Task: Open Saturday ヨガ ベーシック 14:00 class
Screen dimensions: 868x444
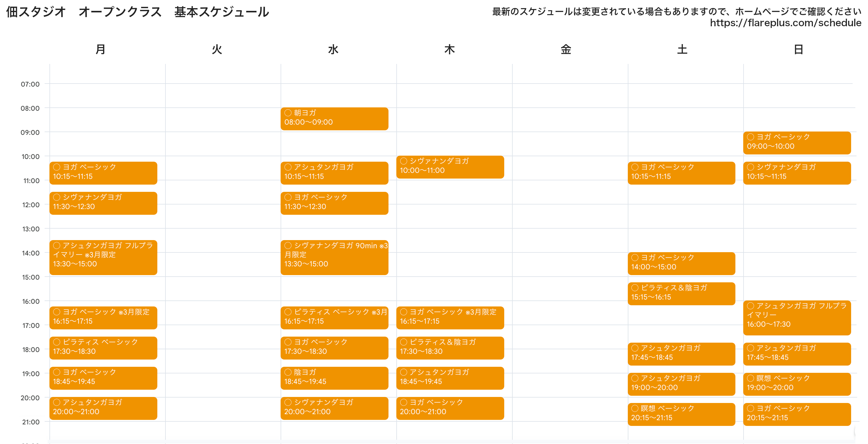Action: pos(681,263)
